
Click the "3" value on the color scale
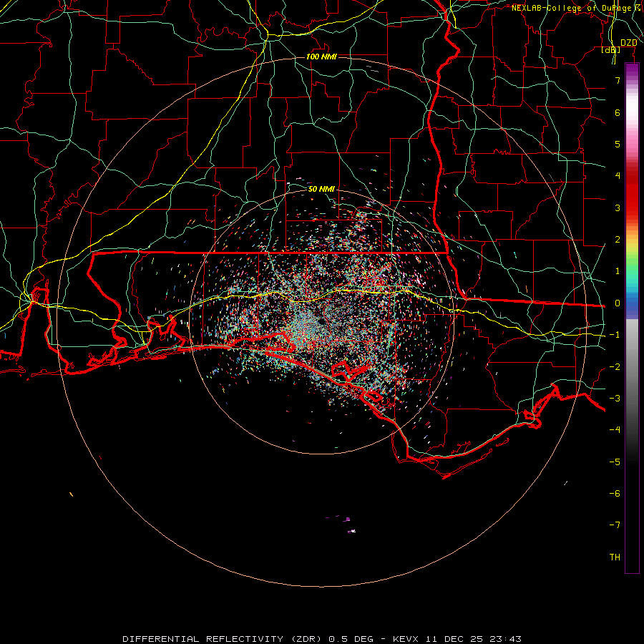click(618, 208)
